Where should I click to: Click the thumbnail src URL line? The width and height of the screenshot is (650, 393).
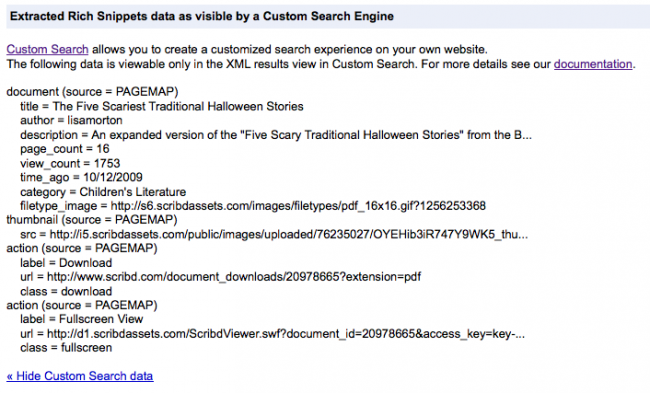tap(274, 235)
